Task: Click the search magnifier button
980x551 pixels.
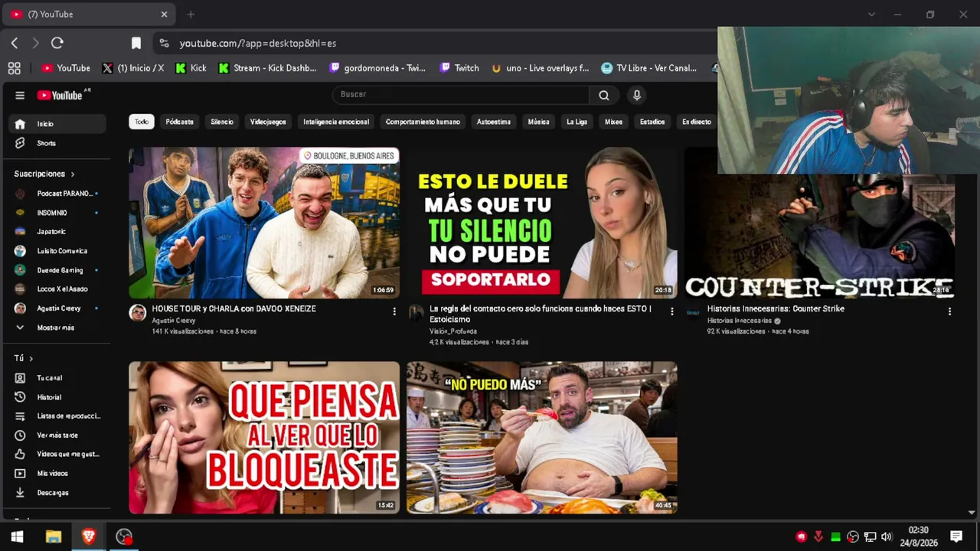Action: click(x=604, y=95)
